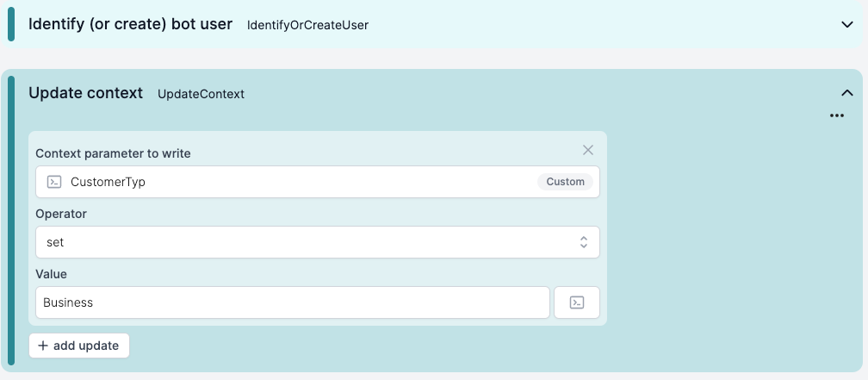Open the Operator dropdown showing set
The height and width of the screenshot is (380, 868).
(318, 242)
